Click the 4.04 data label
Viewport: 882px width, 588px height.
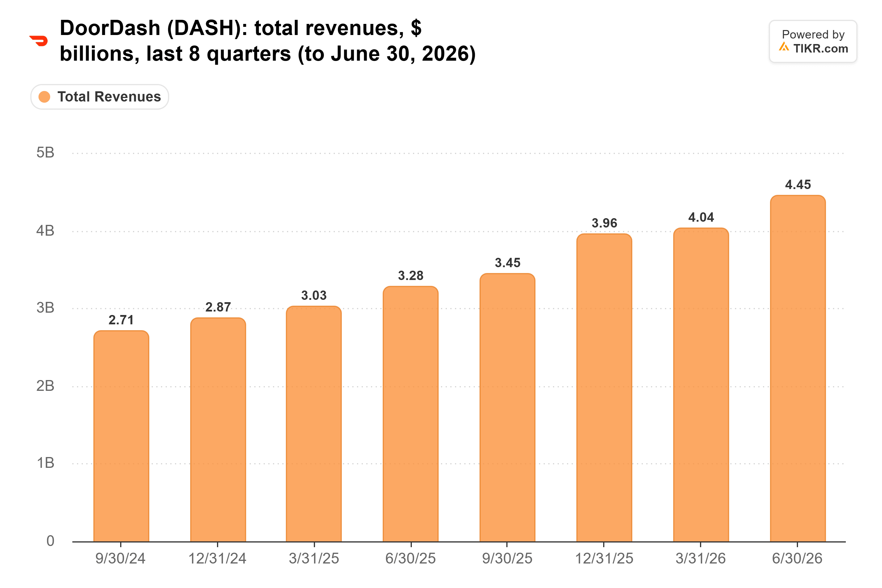(701, 217)
